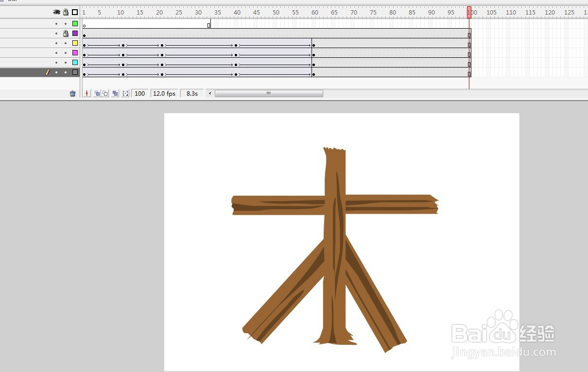Select active gray layer by its pencil icon
The width and height of the screenshot is (588, 372).
pyautogui.click(x=47, y=72)
